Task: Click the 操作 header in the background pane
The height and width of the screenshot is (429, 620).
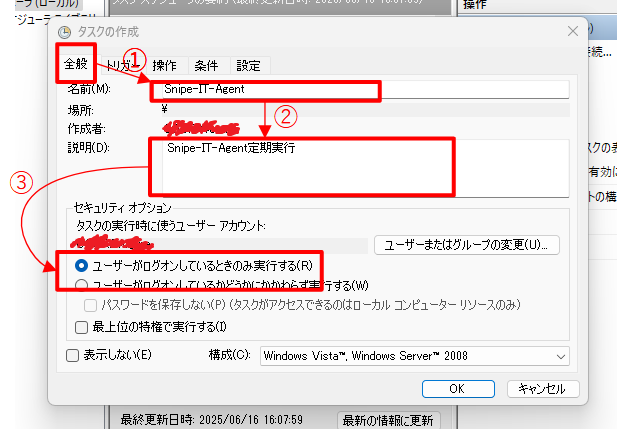Action: click(474, 4)
